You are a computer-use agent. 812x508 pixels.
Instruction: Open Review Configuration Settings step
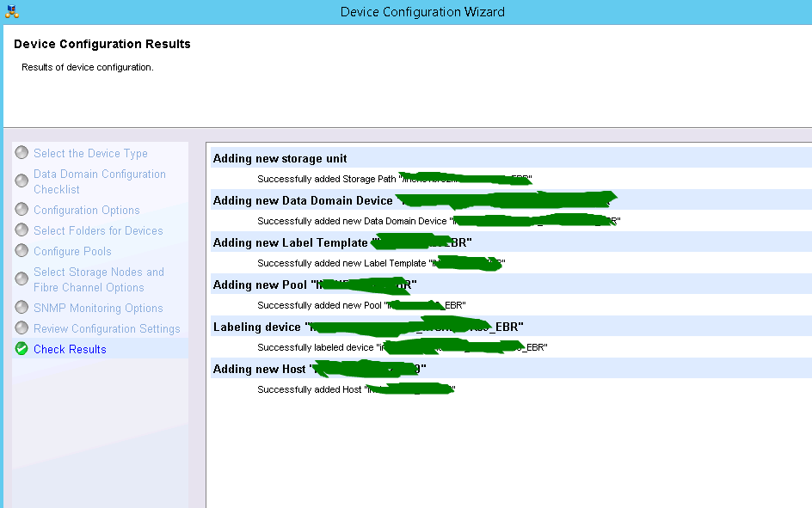tap(107, 329)
